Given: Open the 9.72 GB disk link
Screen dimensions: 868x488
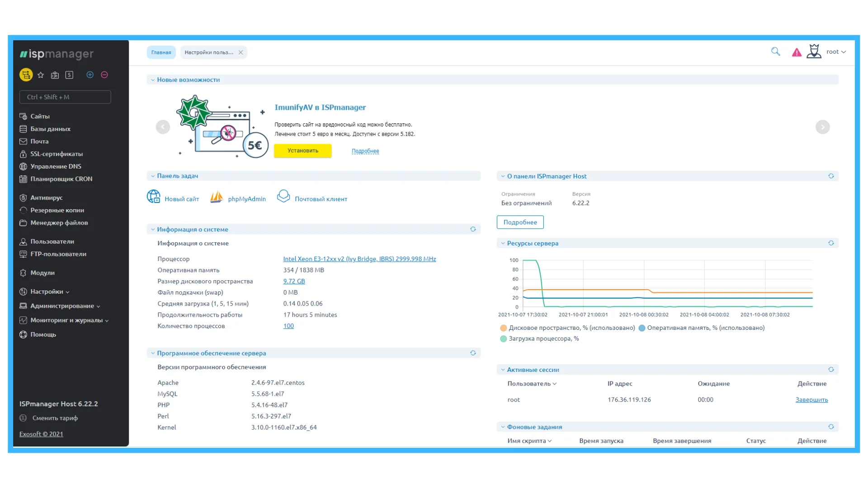Looking at the screenshot, I should [x=294, y=281].
